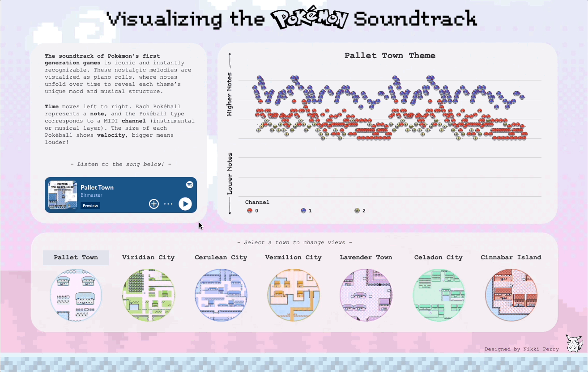Click the Pikachu sprite icon
The height and width of the screenshot is (372, 588).
574,343
